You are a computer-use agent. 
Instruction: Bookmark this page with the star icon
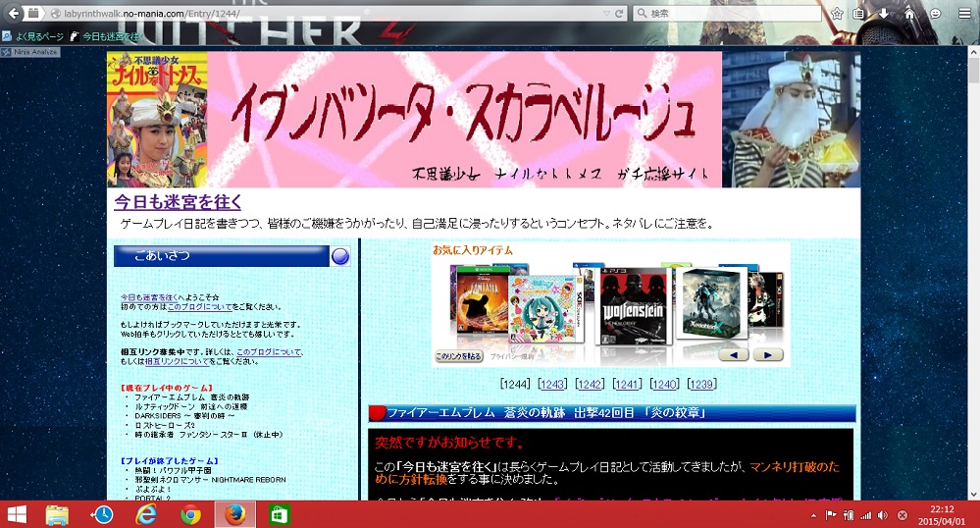coord(837,13)
